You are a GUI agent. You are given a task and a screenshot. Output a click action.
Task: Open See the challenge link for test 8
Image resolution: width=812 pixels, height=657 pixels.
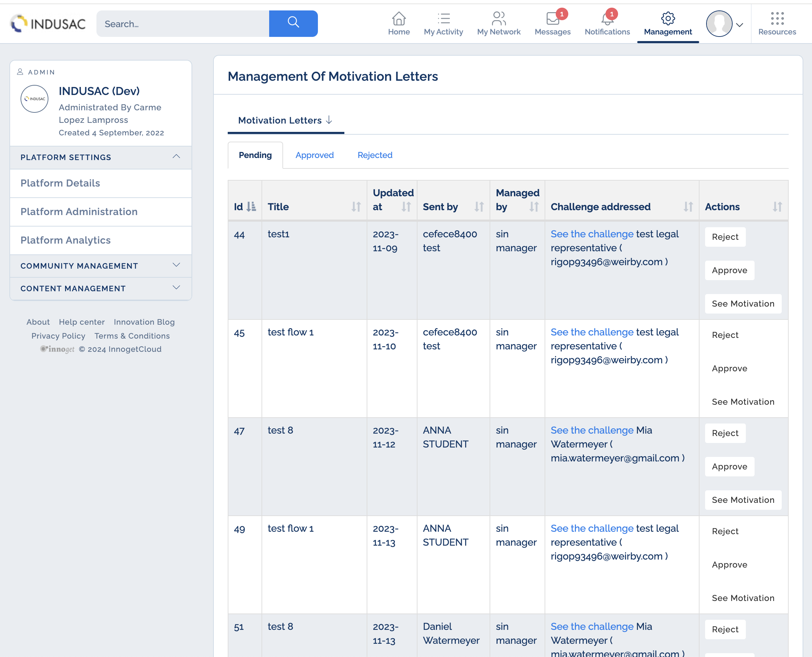592,430
